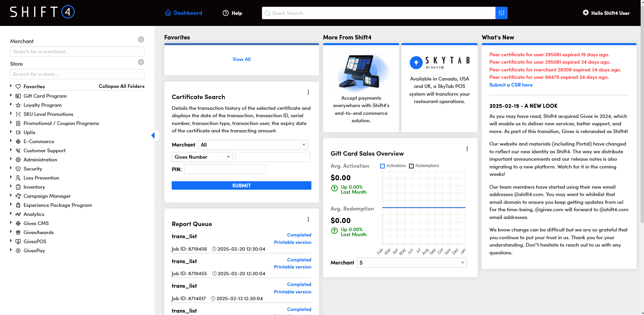Click the SkyTab POS promo card
The height and width of the screenshot is (315, 644).
pyautogui.click(x=439, y=88)
